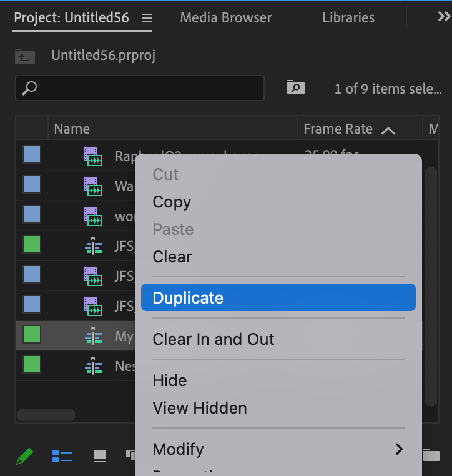Click the green pencil read/write toggle
This screenshot has height=476, width=452.
click(24, 456)
